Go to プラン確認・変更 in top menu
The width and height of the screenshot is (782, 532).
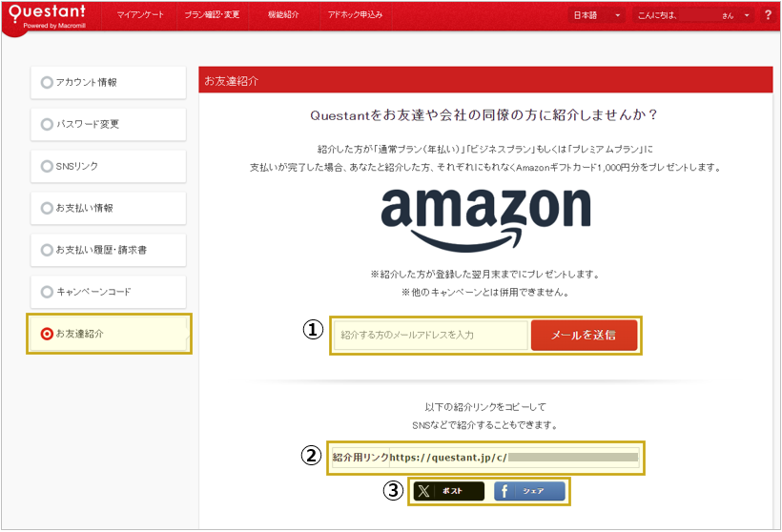(212, 15)
